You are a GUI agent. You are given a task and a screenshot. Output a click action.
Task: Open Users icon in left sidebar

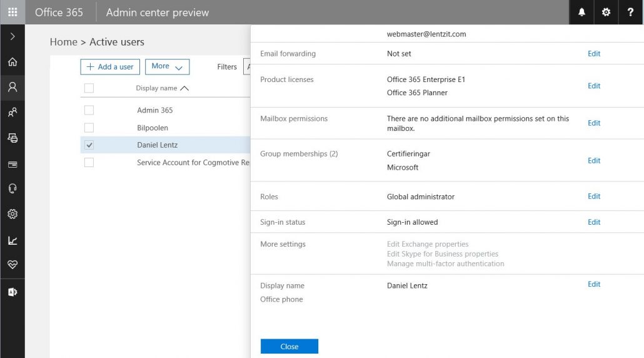coord(13,87)
